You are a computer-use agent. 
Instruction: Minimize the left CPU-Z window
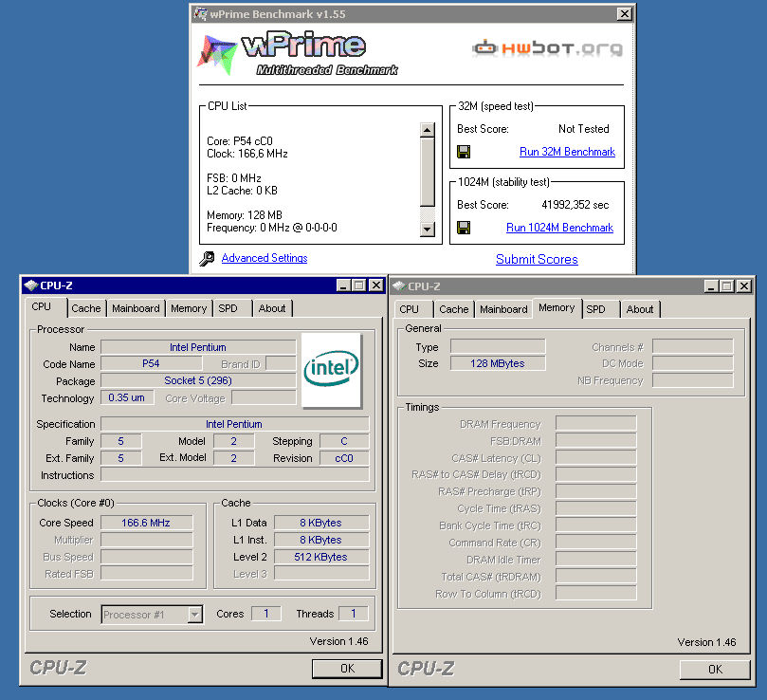(x=343, y=286)
